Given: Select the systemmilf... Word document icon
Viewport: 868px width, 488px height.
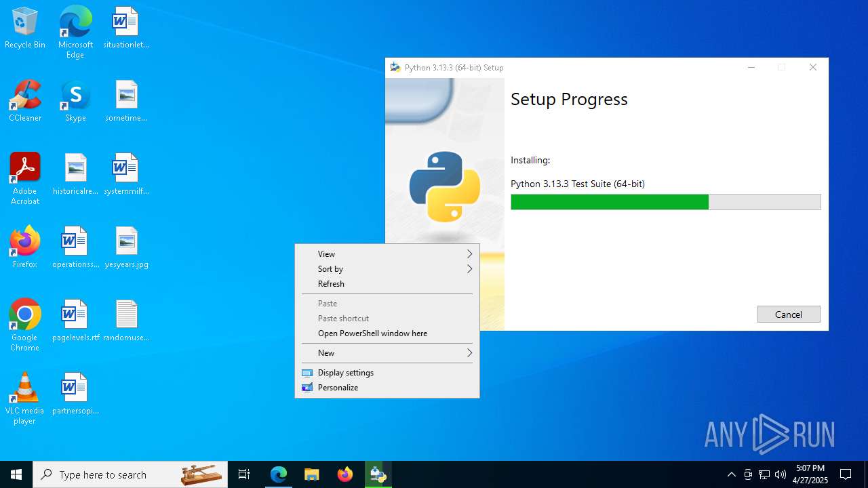Looking at the screenshot, I should (x=126, y=175).
